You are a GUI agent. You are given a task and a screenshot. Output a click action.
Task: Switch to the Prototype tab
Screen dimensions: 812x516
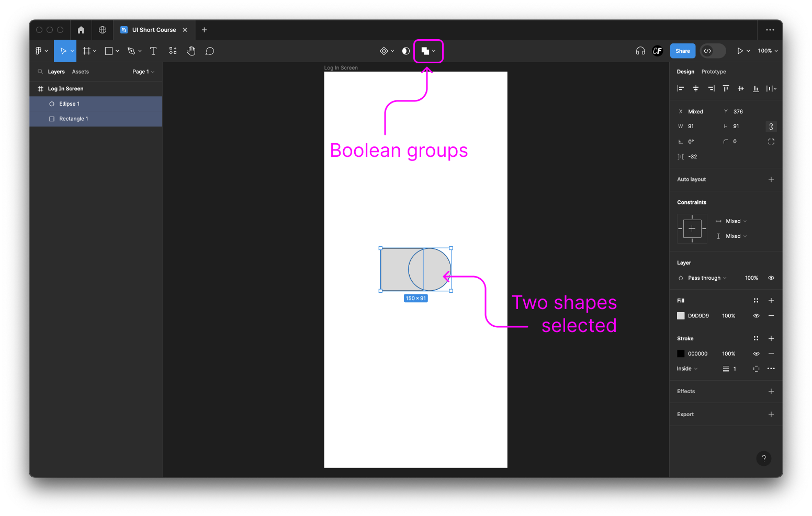[714, 72]
